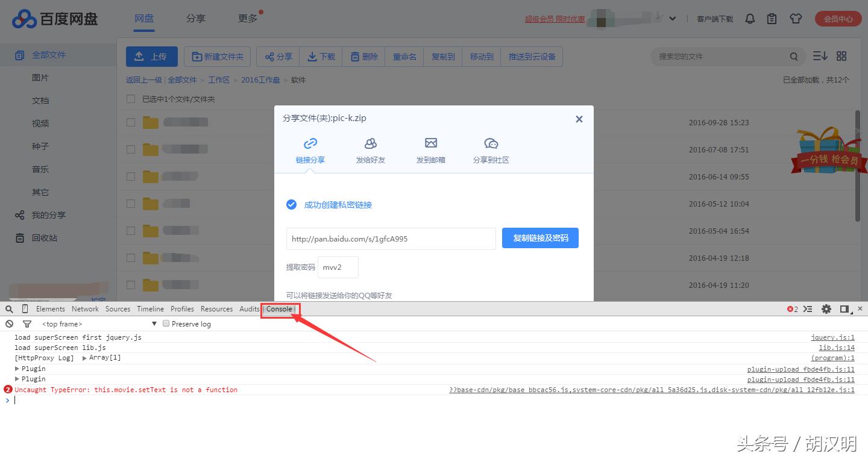Toggle the select-all files checkbox
Viewport: 868px width, 459px height.
coord(130,98)
